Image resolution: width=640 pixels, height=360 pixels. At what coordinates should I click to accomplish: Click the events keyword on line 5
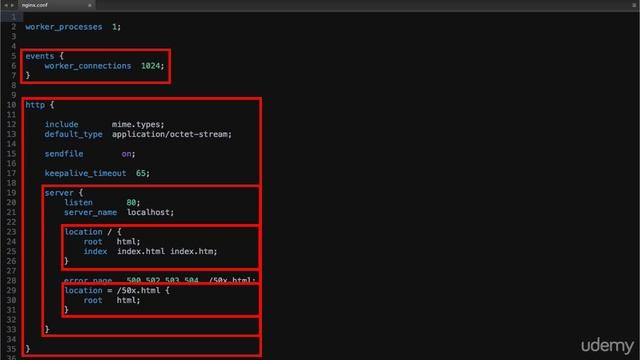pyautogui.click(x=40, y=56)
